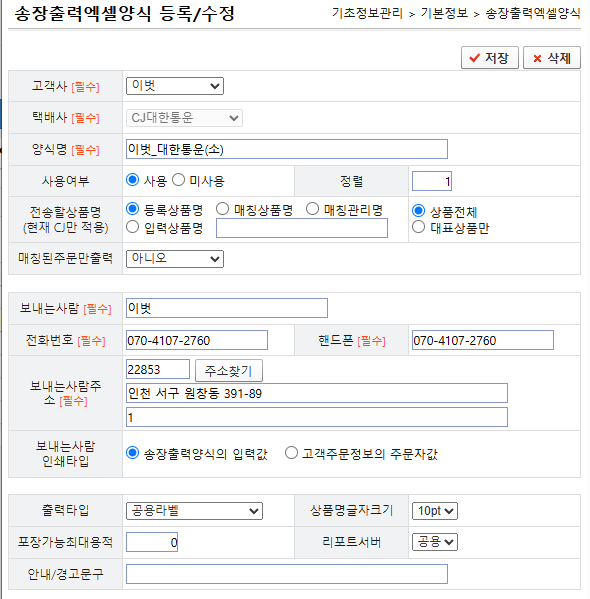The height and width of the screenshot is (599, 590).
Task: Choose the 대표상품만 radio option
Action: point(418,227)
